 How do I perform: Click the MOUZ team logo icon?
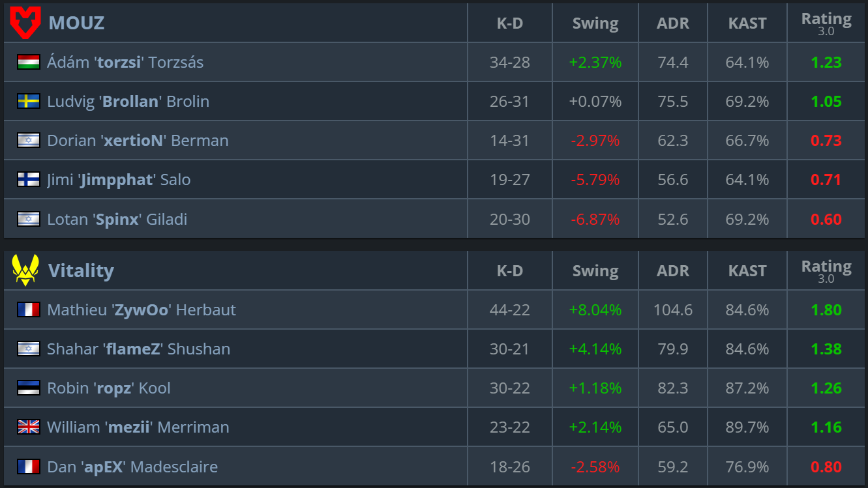tap(25, 23)
